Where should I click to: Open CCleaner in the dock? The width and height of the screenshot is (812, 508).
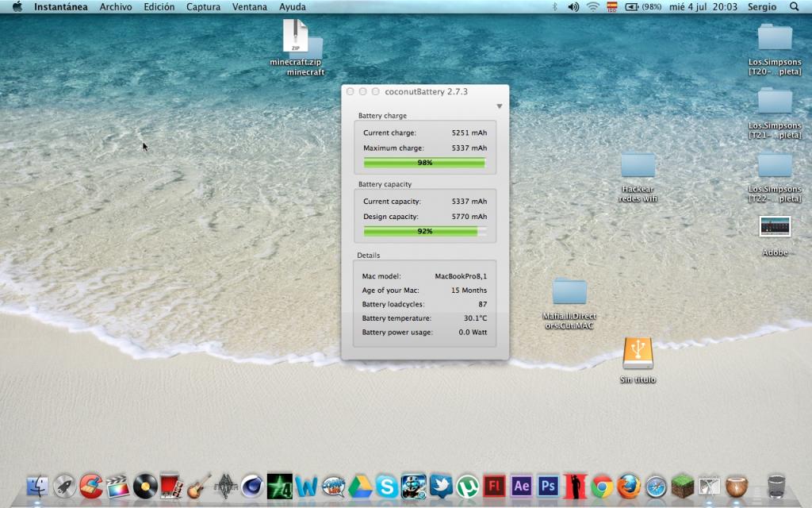click(x=91, y=487)
